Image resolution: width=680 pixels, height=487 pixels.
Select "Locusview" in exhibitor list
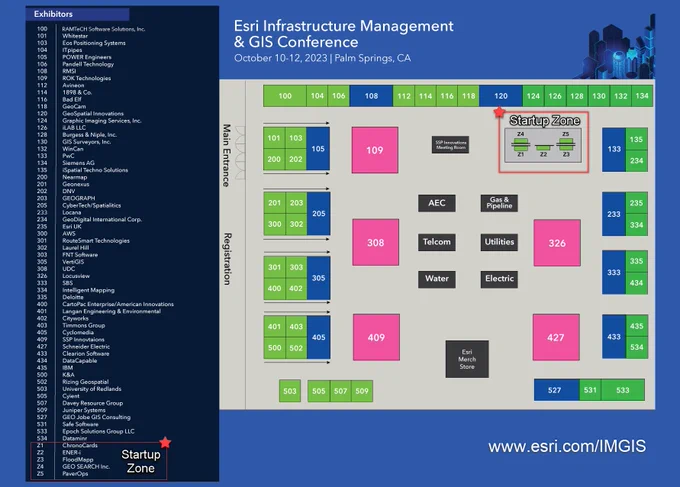point(76,276)
